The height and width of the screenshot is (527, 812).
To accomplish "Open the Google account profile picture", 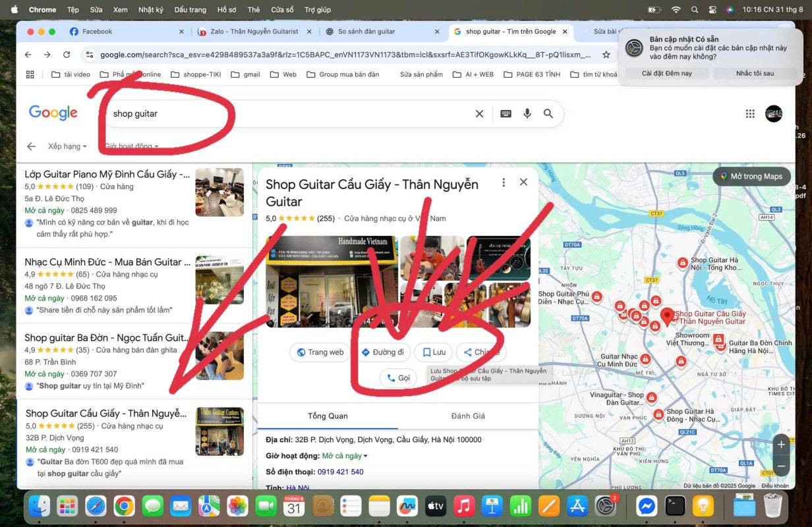I will click(x=774, y=113).
